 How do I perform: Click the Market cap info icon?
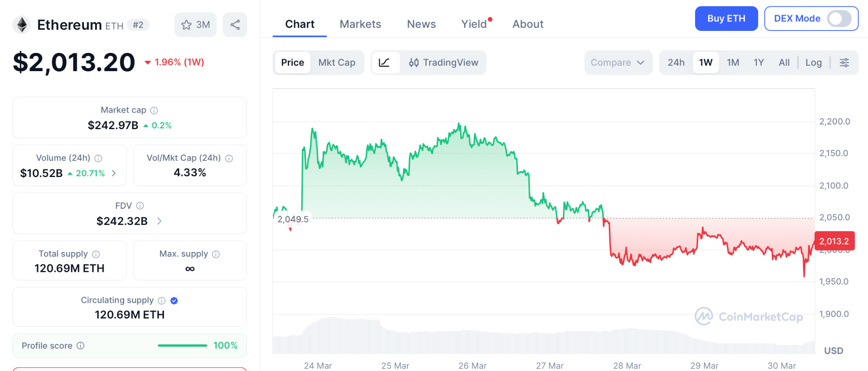154,111
